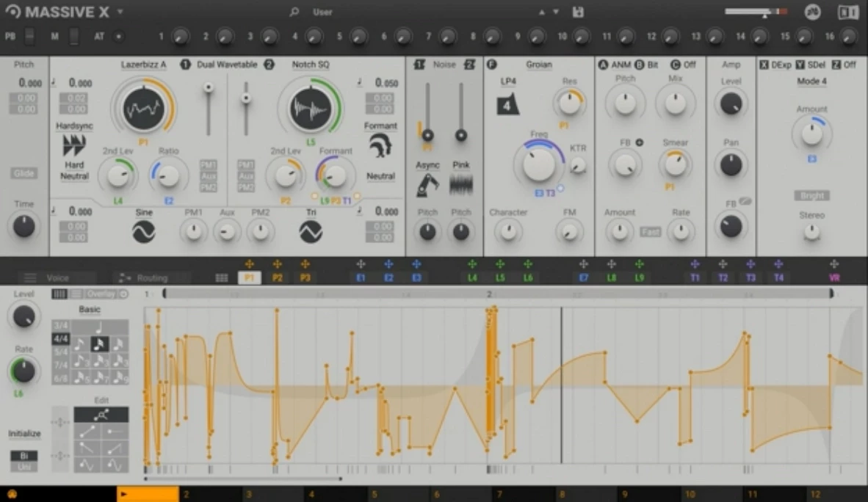Click the Initialize button
The image size is (868, 502).
pos(23,433)
